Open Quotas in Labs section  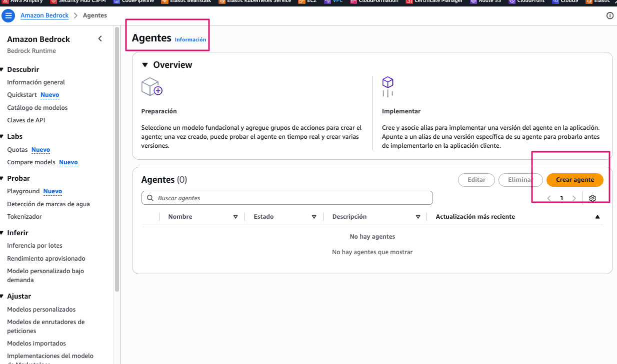pyautogui.click(x=17, y=150)
